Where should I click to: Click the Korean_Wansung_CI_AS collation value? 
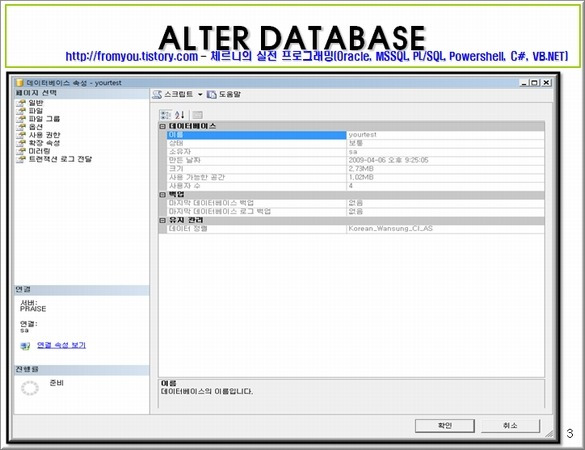tap(391, 228)
